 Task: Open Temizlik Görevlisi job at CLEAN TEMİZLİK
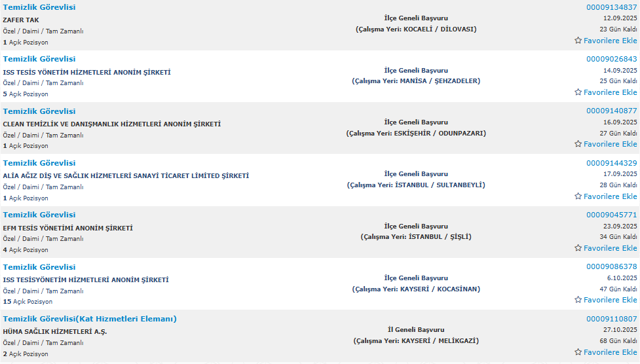point(39,111)
